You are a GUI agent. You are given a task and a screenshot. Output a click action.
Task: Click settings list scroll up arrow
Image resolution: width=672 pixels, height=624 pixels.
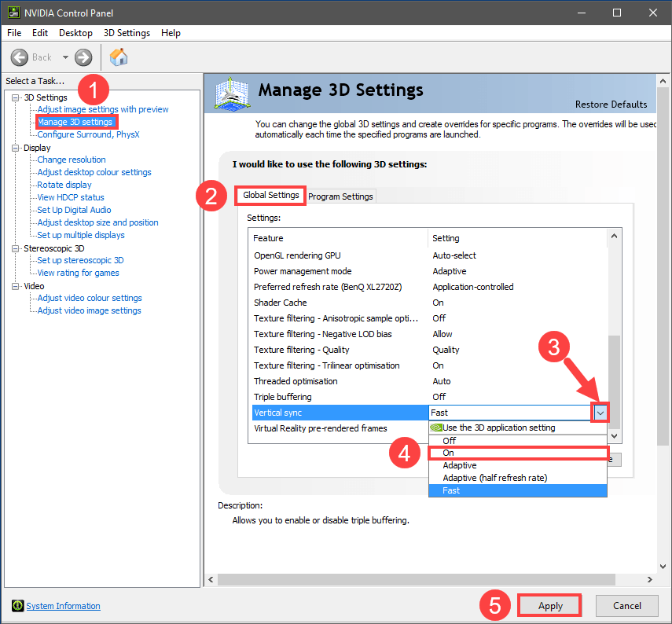coord(614,236)
